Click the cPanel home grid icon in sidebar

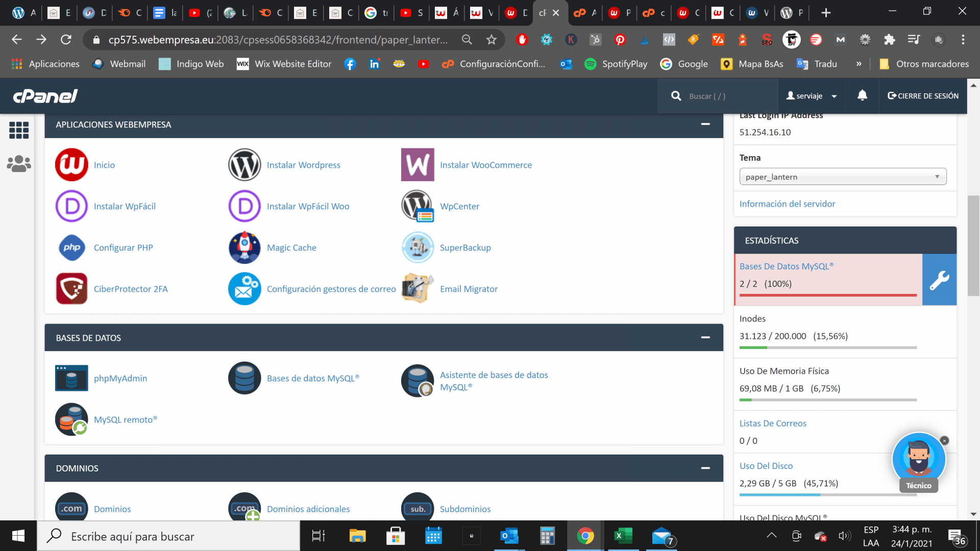(x=19, y=131)
